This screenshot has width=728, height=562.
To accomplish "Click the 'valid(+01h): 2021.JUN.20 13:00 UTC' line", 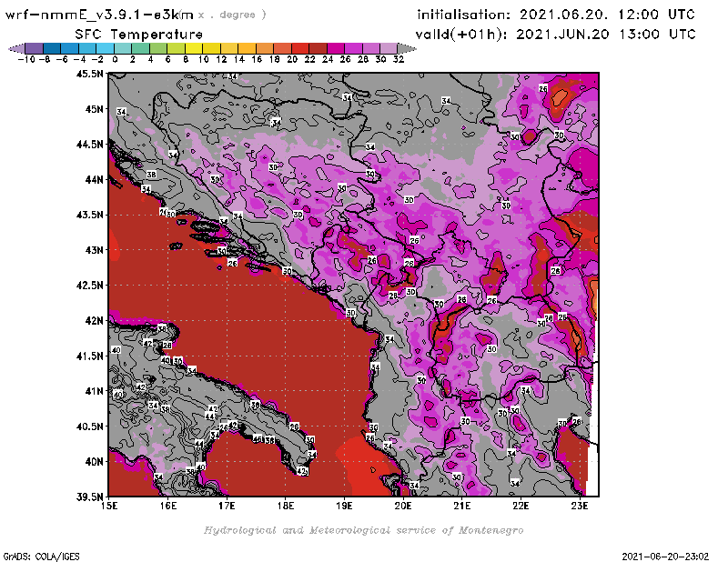I will pos(555,34).
